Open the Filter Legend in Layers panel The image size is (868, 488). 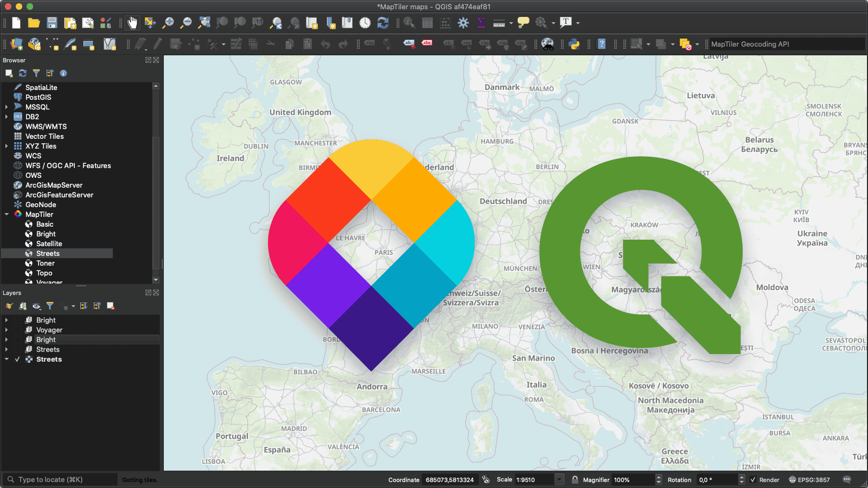point(50,306)
